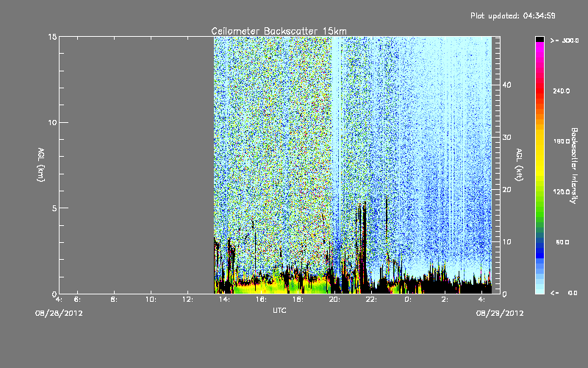Click the colorbar '>= 300.0' maximum label

click(x=564, y=40)
